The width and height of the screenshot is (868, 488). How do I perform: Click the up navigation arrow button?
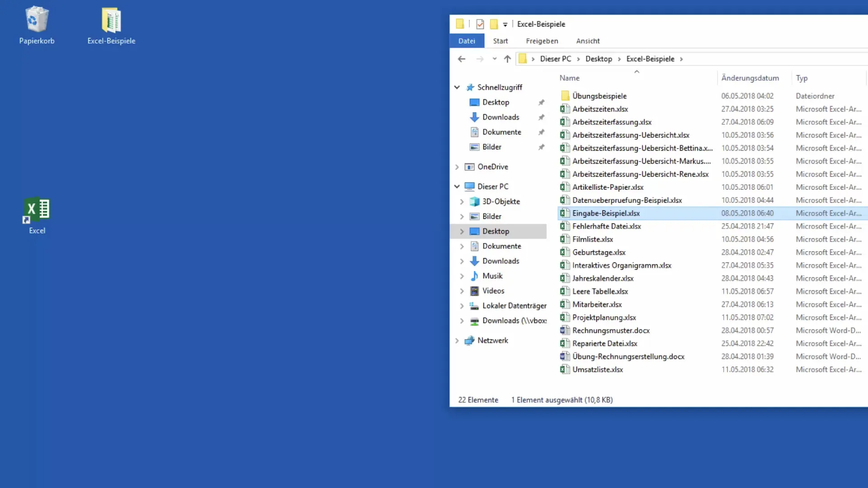tap(507, 58)
